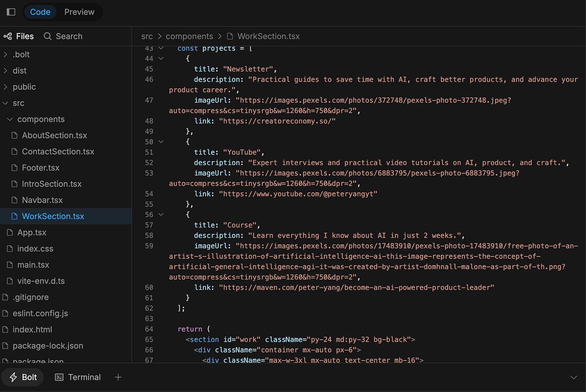Click file icon beside ContactSection.tsx
586x392 pixels.
14,151
